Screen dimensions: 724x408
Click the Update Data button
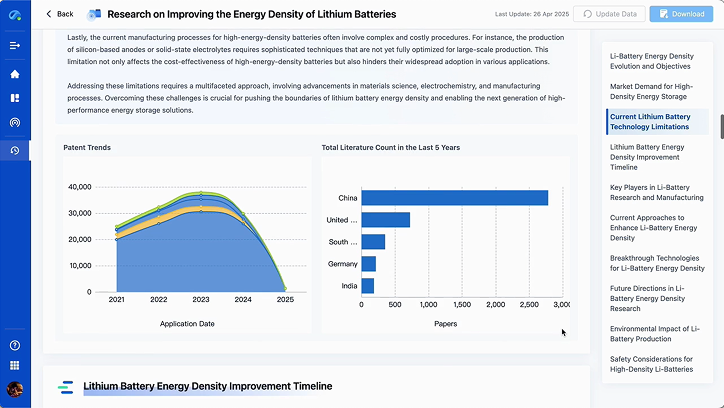coord(609,14)
